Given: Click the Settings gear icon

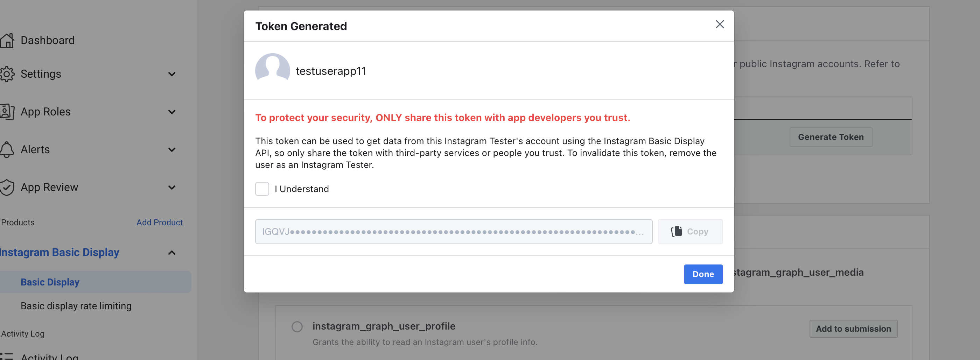Looking at the screenshot, I should (7, 74).
